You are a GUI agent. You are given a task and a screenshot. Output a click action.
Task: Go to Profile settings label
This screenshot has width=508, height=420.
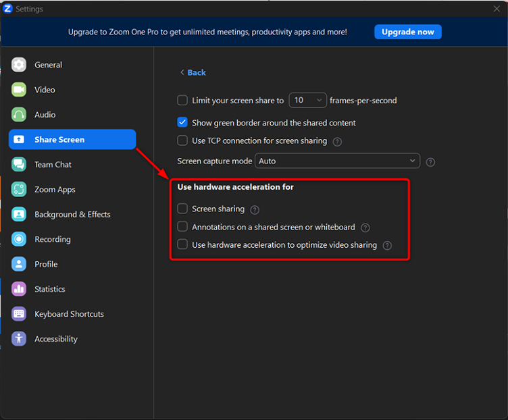point(46,264)
